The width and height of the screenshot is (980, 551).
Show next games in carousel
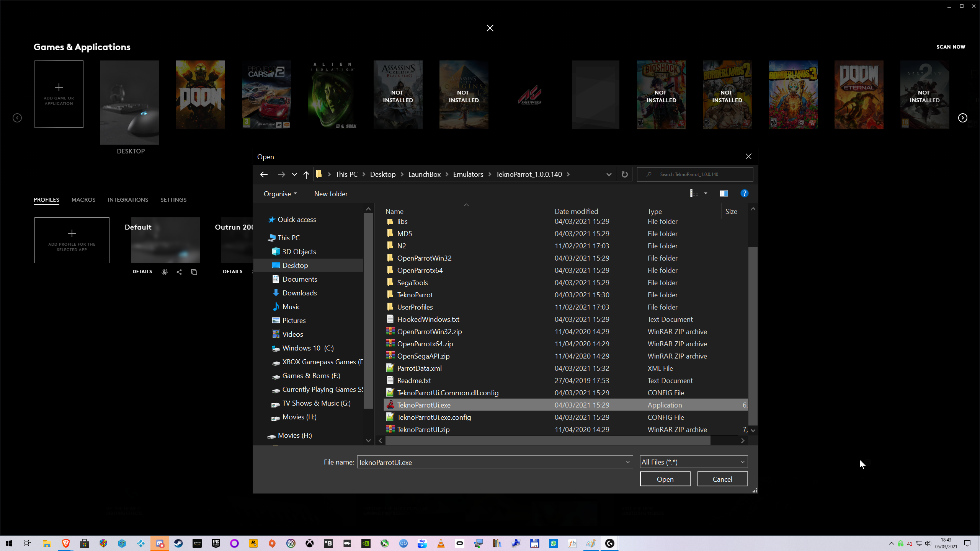click(x=963, y=118)
